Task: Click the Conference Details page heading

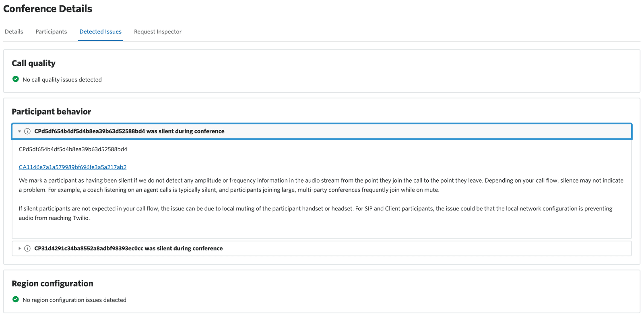Action: pos(48,9)
